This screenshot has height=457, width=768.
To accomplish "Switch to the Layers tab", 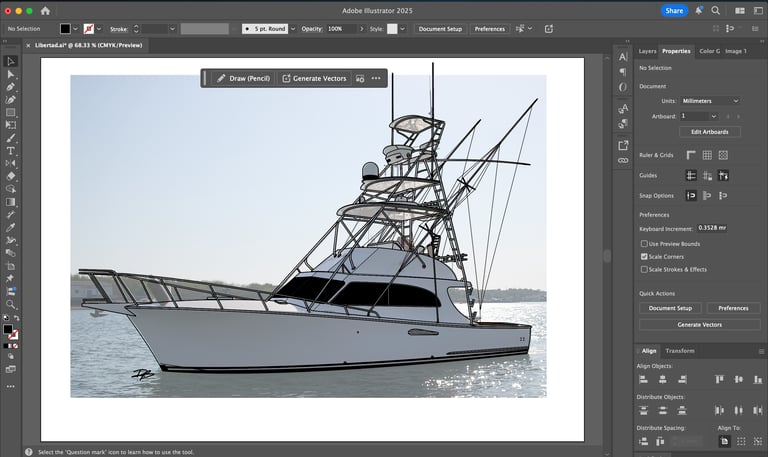I will click(647, 51).
